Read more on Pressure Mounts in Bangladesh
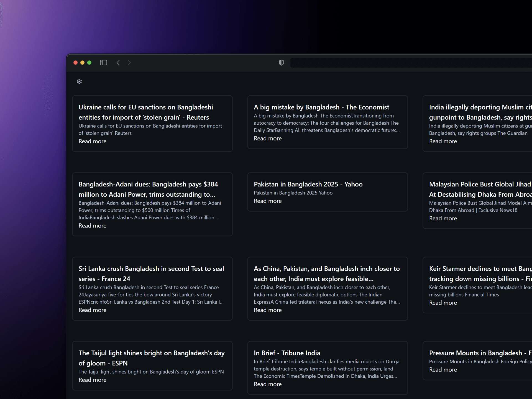Screen dimensions: 532x399 click(x=443, y=370)
